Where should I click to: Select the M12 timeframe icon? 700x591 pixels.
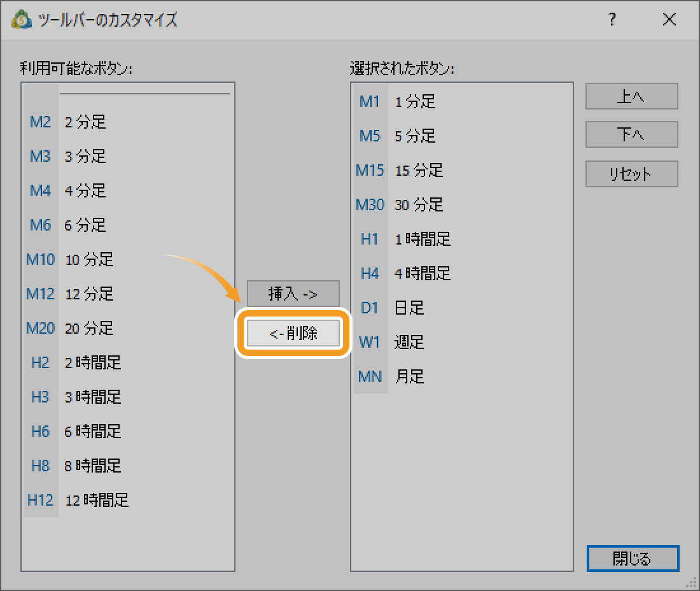tap(40, 294)
